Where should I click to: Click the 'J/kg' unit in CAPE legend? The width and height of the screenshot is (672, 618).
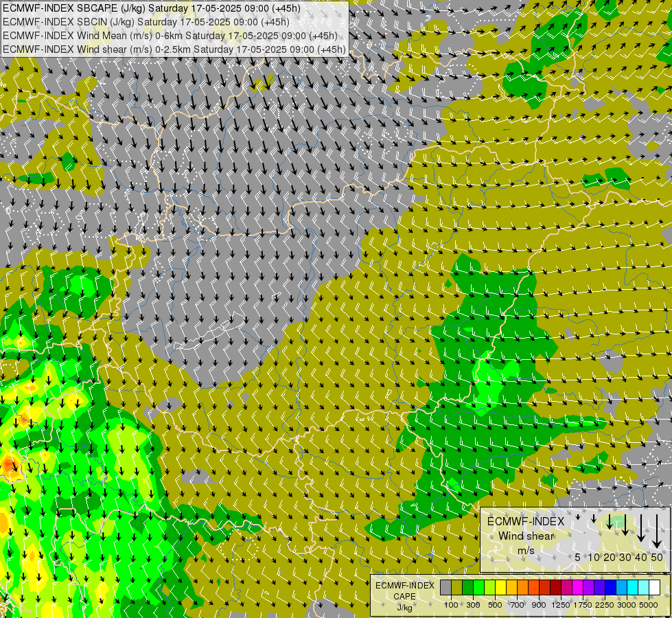click(404, 608)
